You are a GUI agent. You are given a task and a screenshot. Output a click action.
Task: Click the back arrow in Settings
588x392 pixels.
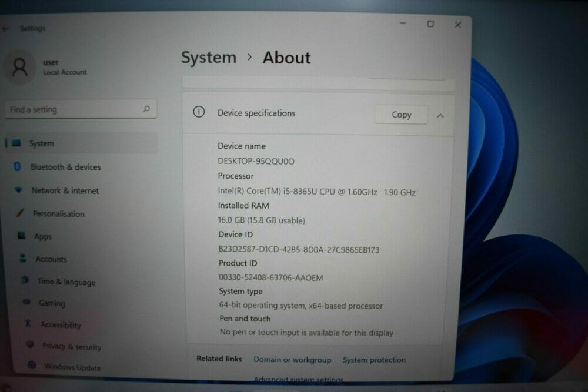5,28
